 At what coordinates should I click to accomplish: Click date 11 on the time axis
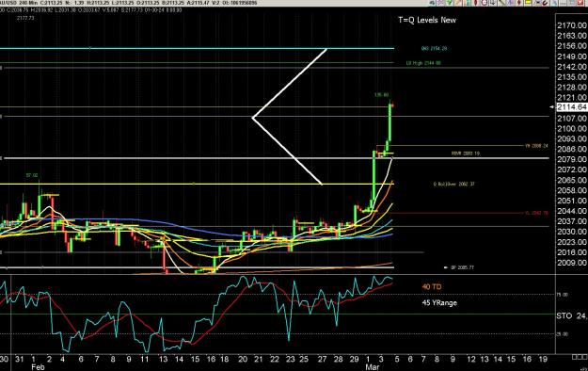[x=145, y=359]
